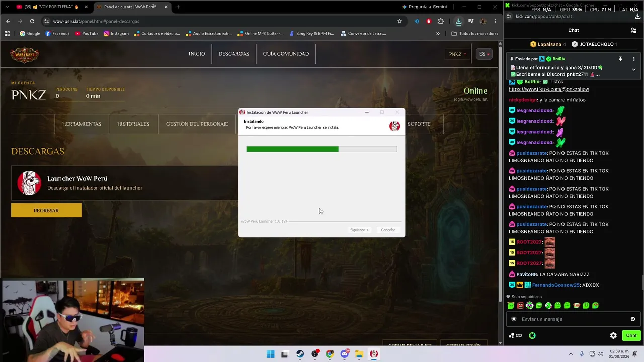Click Pregunta a Gemini button
The height and width of the screenshot is (362, 644).
tap(424, 7)
